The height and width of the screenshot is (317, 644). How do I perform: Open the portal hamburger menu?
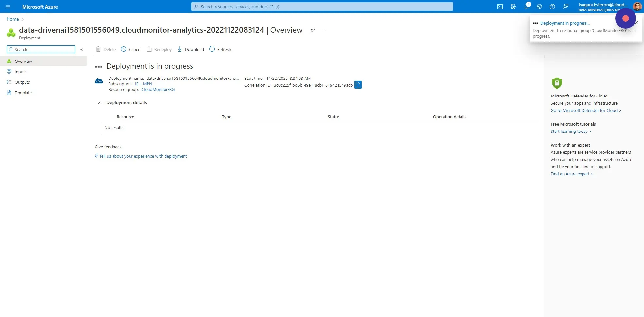click(x=8, y=7)
